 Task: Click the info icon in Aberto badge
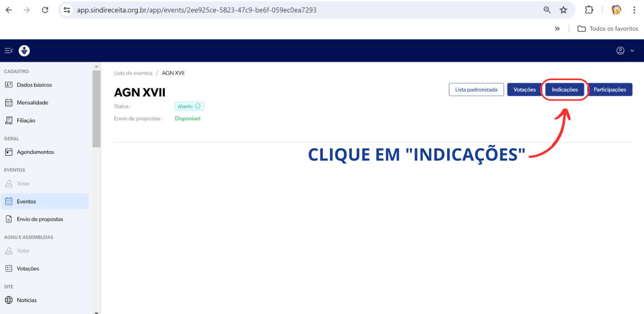pyautogui.click(x=198, y=106)
